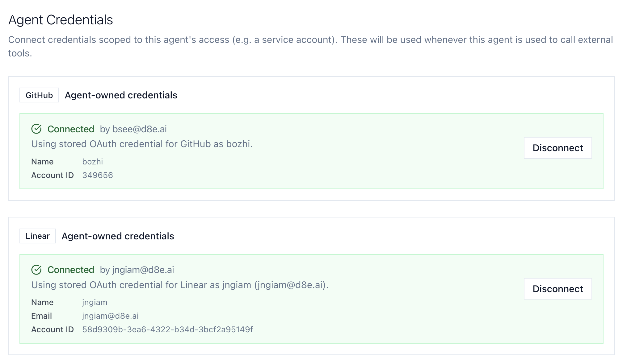Click the green Connected label for GitHub

(71, 129)
